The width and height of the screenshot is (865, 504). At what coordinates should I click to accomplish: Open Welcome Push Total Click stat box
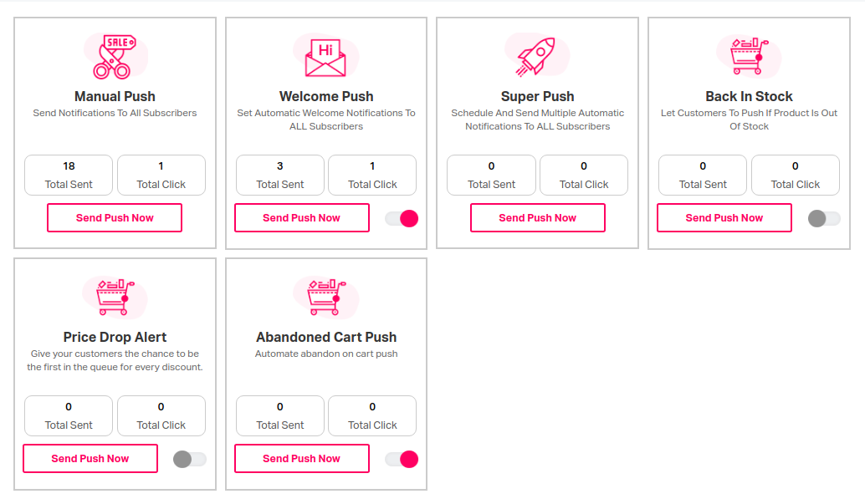[x=372, y=175]
